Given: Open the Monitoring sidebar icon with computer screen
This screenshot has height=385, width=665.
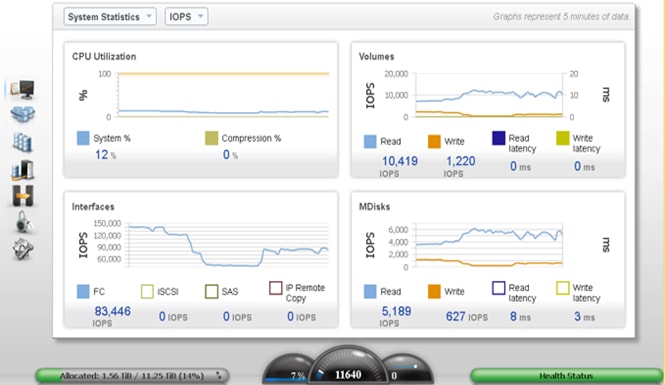Looking at the screenshot, I should point(22,89).
